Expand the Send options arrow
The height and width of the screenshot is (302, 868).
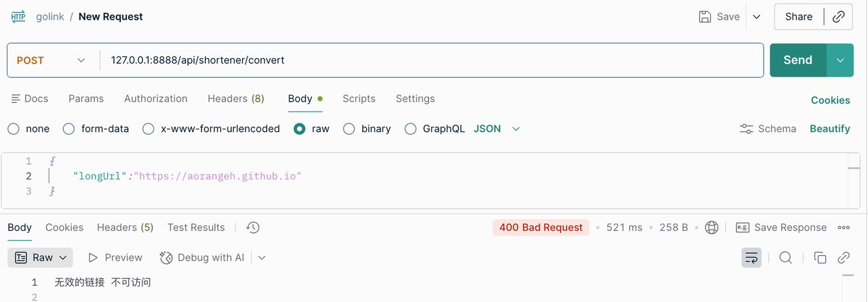pos(840,60)
